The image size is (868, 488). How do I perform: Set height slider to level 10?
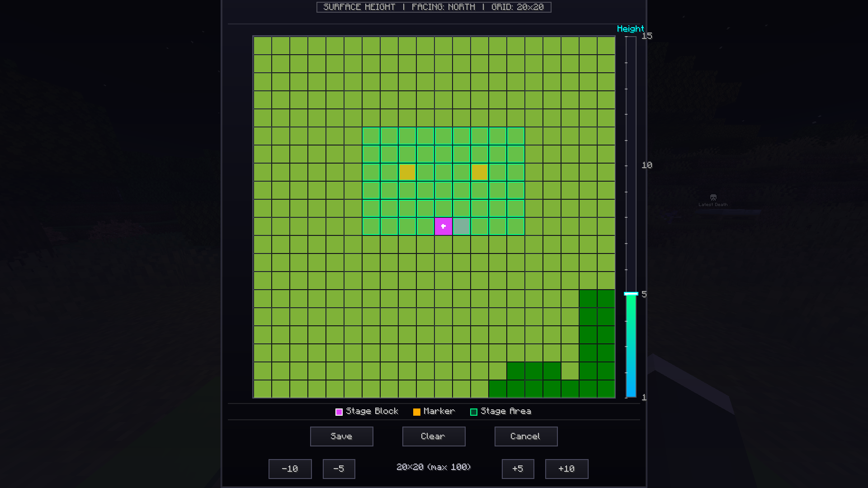(631, 165)
